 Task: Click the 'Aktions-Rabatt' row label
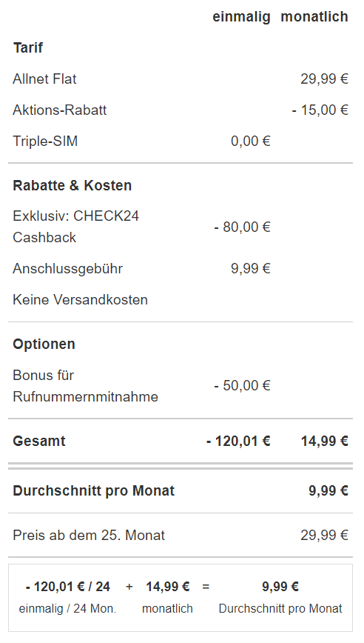tap(60, 110)
